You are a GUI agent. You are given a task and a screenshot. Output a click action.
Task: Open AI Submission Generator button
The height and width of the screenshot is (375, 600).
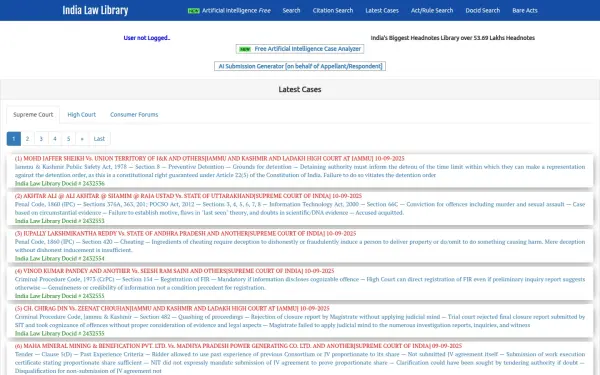300,66
